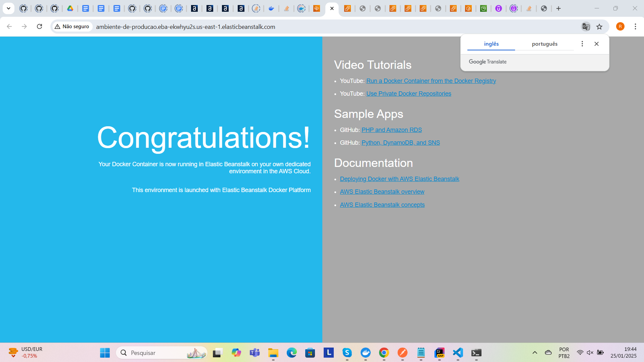Image resolution: width=644 pixels, height=362 pixels.
Task: Change the POR PTB2 keyboard language
Action: (x=564, y=353)
